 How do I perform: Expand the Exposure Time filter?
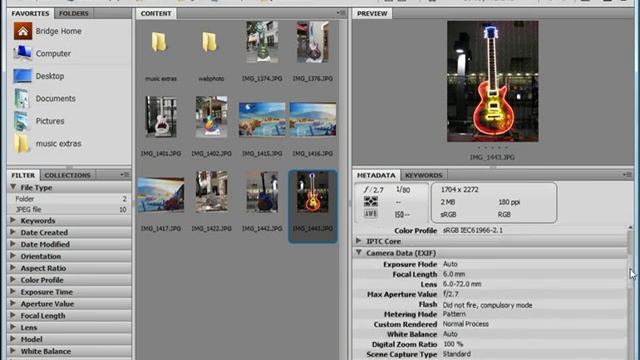(13, 291)
